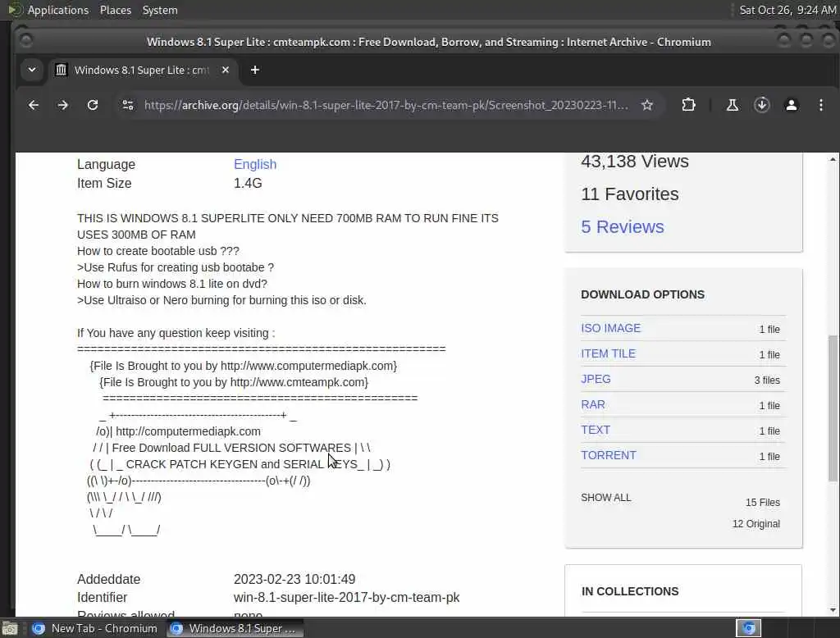Go forward to the next page
The width and height of the screenshot is (840, 638).
tap(62, 106)
